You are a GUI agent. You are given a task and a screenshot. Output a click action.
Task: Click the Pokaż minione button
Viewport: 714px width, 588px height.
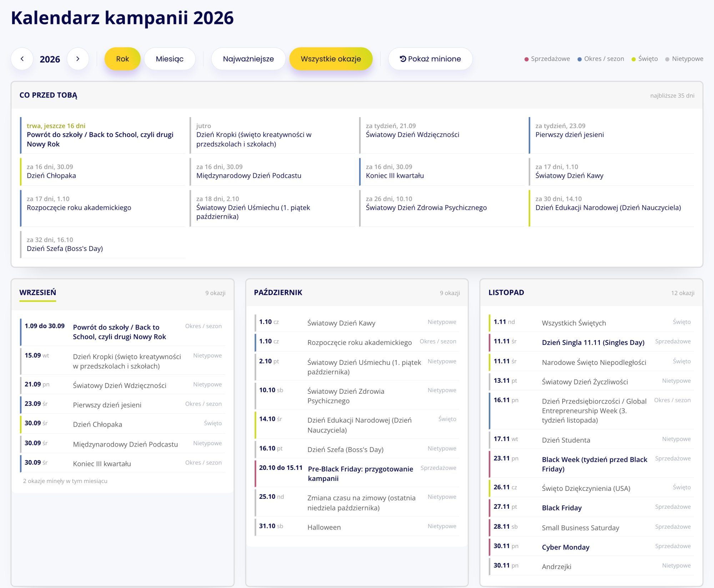(430, 59)
